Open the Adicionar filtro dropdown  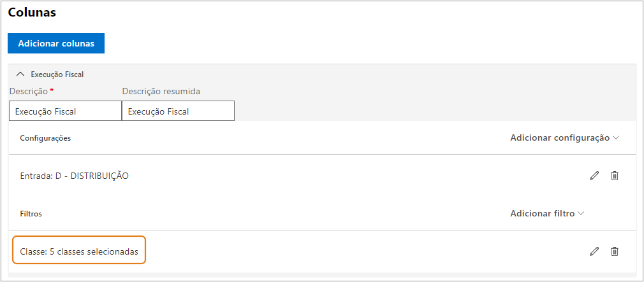point(547,213)
